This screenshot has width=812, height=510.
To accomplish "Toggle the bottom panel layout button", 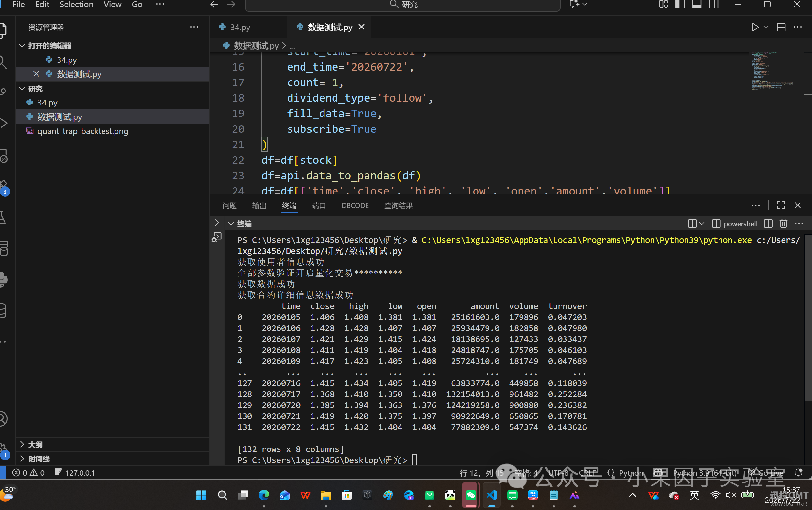I will (697, 5).
